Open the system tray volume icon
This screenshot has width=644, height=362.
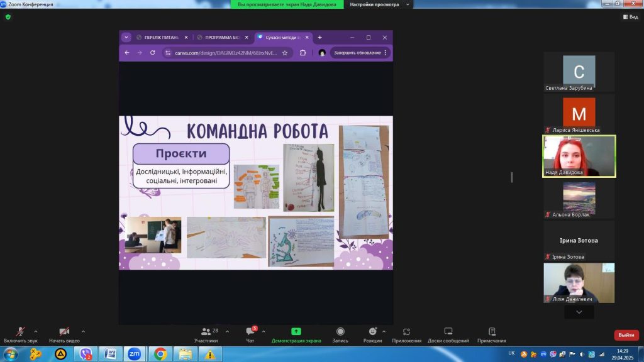pos(582,354)
